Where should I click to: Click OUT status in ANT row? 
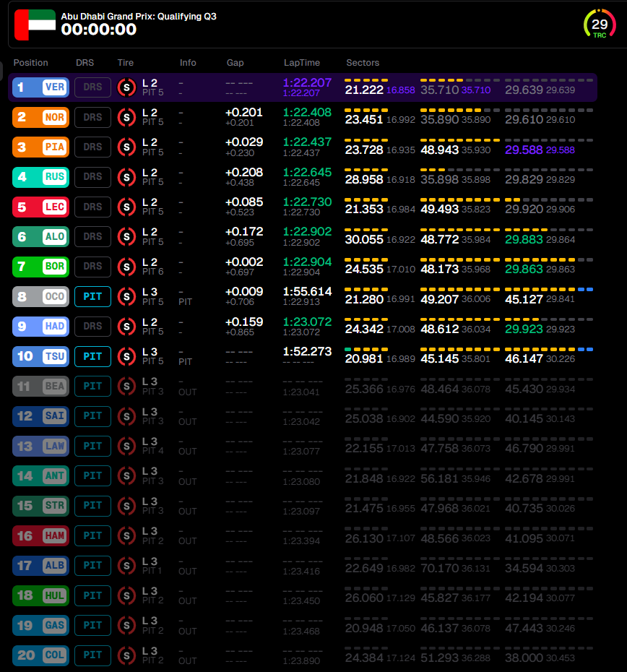(x=187, y=482)
